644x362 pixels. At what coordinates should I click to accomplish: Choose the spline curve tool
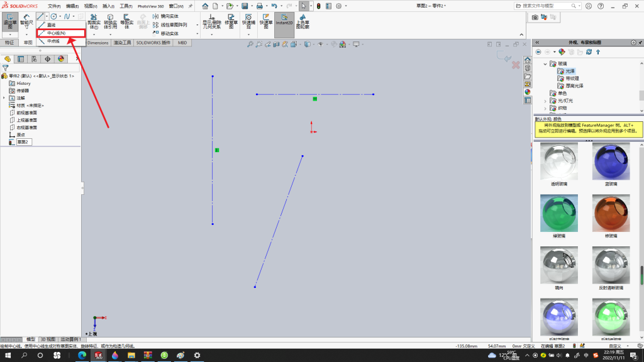[67, 16]
